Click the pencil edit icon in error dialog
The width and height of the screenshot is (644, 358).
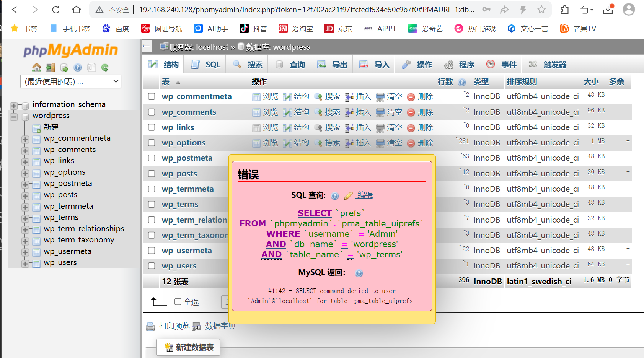(348, 196)
